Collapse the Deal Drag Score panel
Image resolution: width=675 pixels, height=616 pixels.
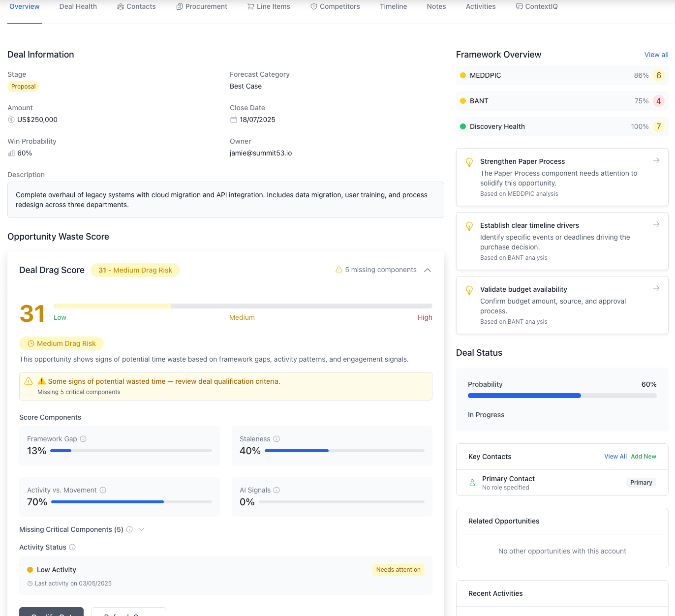click(x=428, y=270)
